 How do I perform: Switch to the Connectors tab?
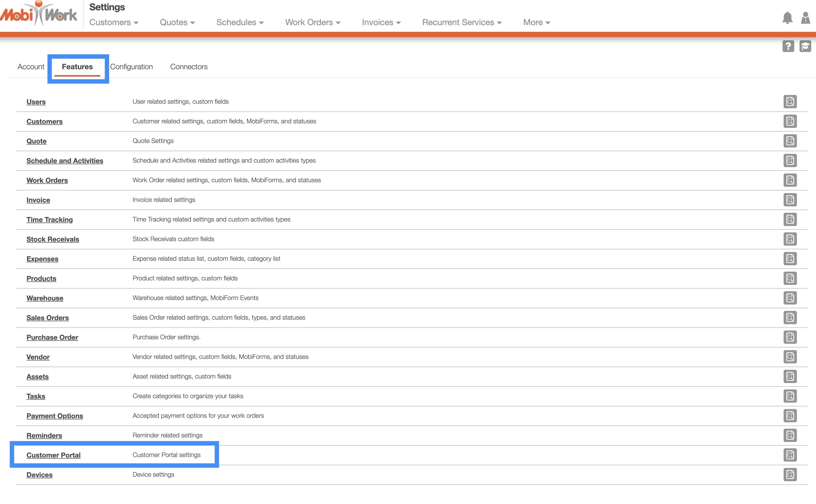pos(189,67)
